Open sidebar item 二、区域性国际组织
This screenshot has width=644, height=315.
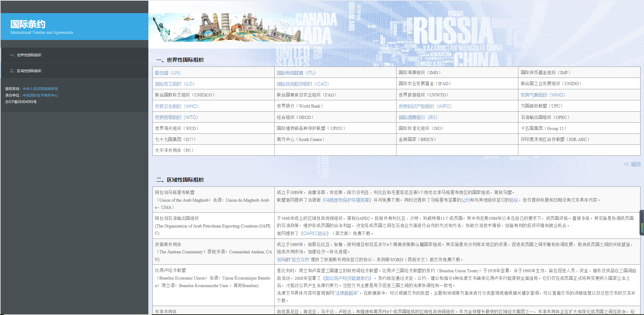tap(74, 71)
